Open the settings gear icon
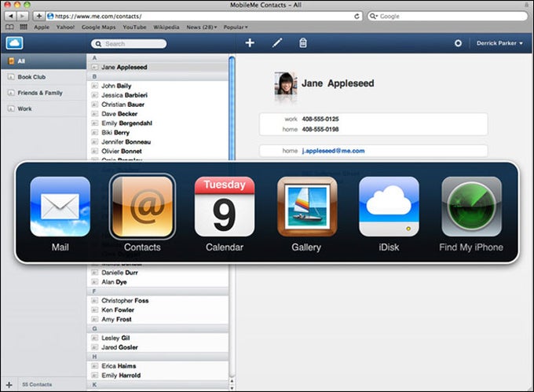Image resolution: width=534 pixels, height=392 pixels. tap(458, 43)
